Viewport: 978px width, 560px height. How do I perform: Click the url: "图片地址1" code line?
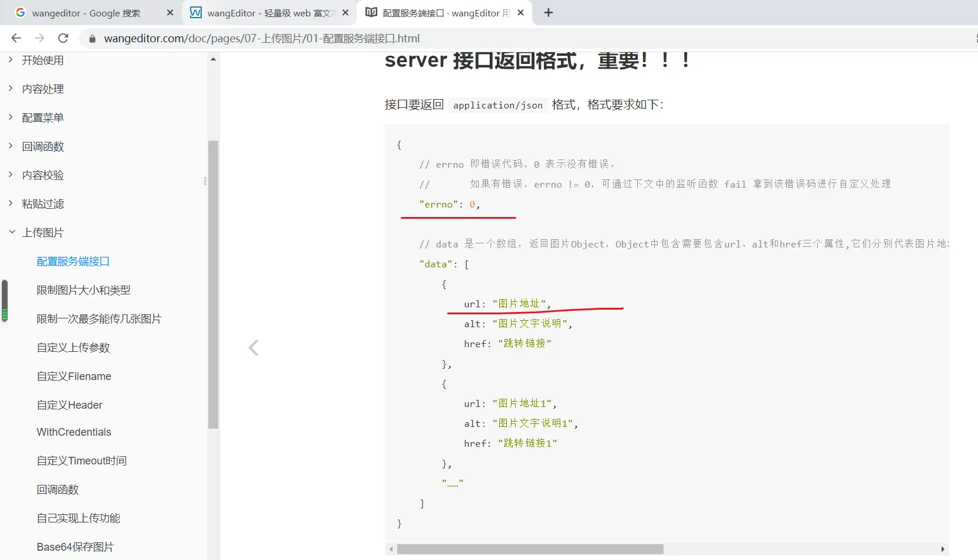pyautogui.click(x=510, y=403)
